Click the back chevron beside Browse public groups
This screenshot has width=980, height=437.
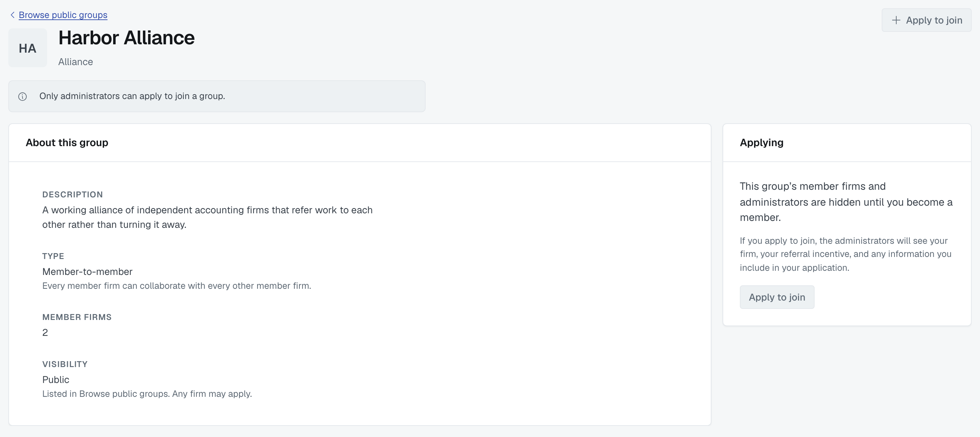click(x=12, y=15)
